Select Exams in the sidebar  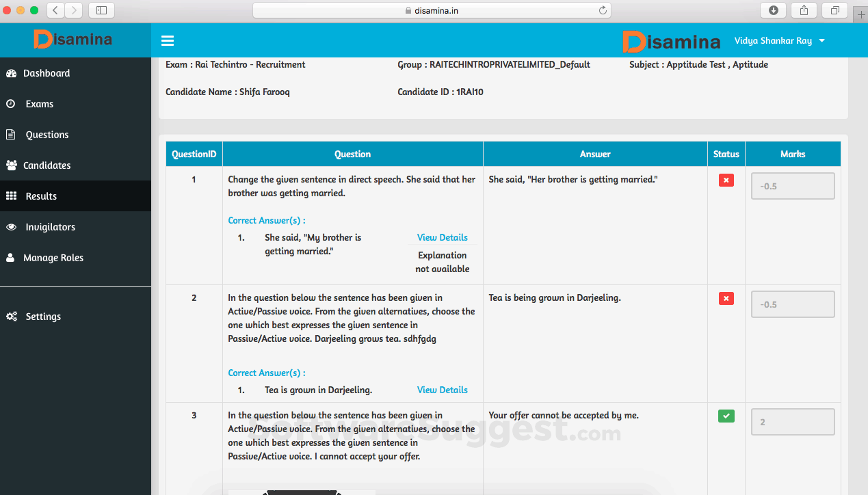coord(38,103)
